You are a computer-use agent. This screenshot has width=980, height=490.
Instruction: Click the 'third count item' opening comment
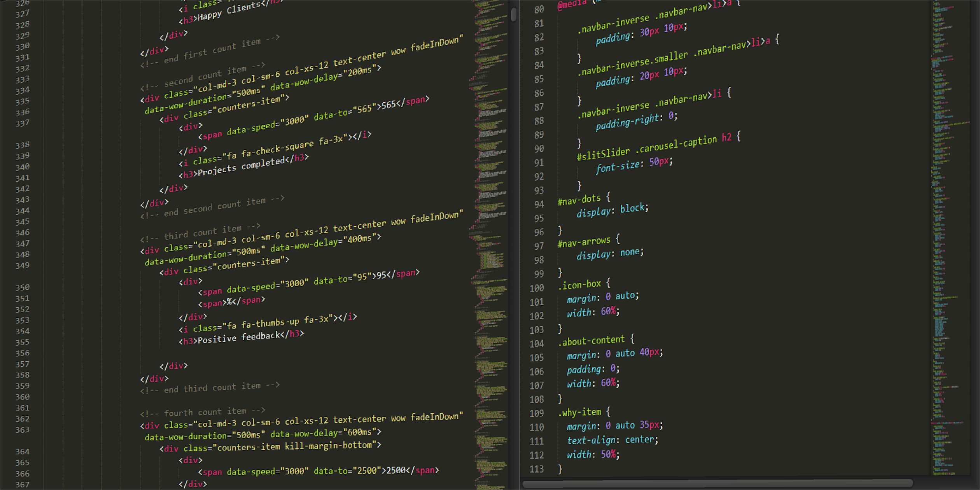click(x=200, y=233)
